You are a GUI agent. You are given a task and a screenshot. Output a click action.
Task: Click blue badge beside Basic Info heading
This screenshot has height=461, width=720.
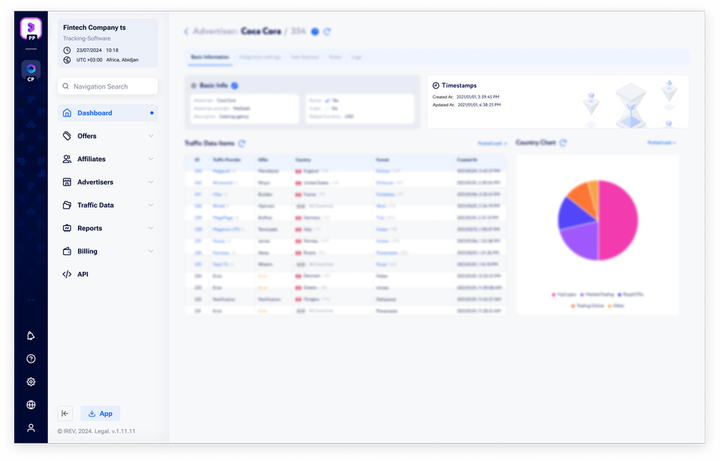(235, 85)
